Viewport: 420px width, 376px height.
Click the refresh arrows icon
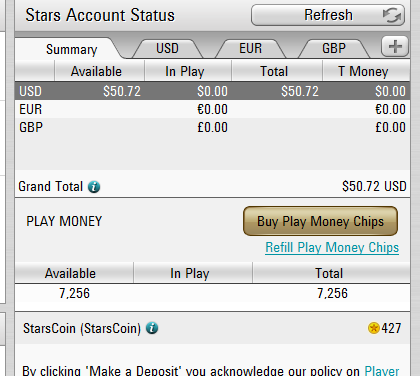click(391, 15)
